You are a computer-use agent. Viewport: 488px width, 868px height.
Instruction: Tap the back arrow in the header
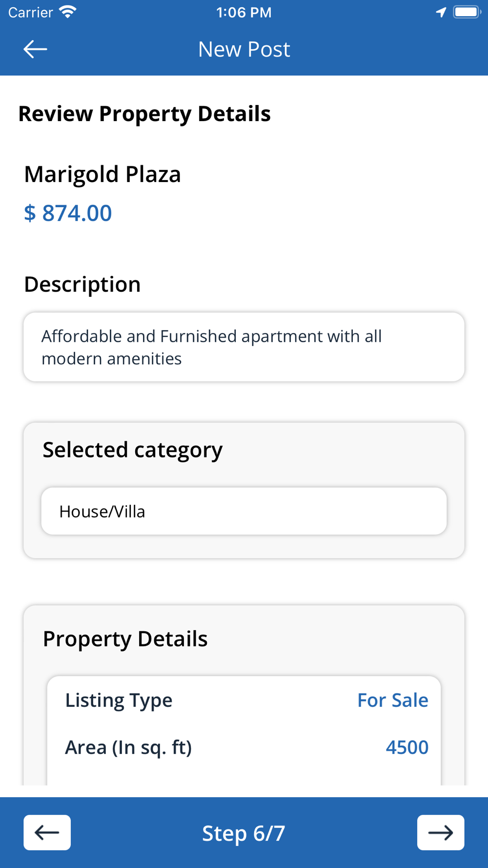pyautogui.click(x=35, y=49)
